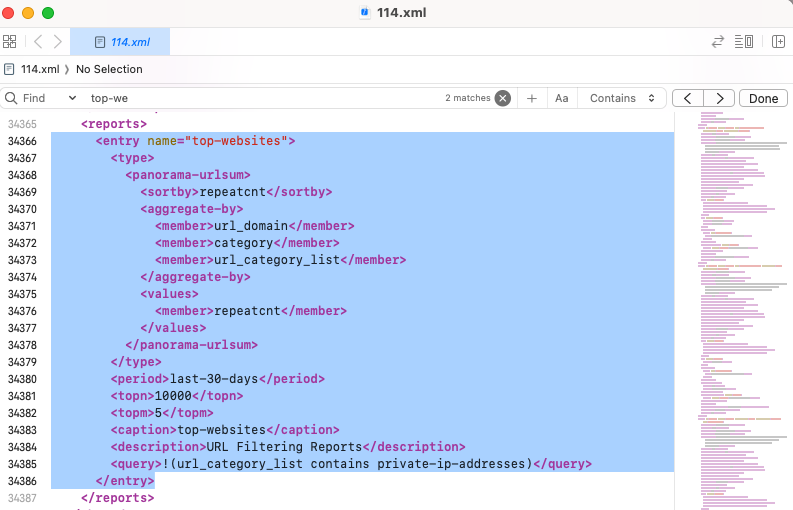Add a search pattern with plus
This screenshot has height=510, width=793.
pyautogui.click(x=532, y=98)
